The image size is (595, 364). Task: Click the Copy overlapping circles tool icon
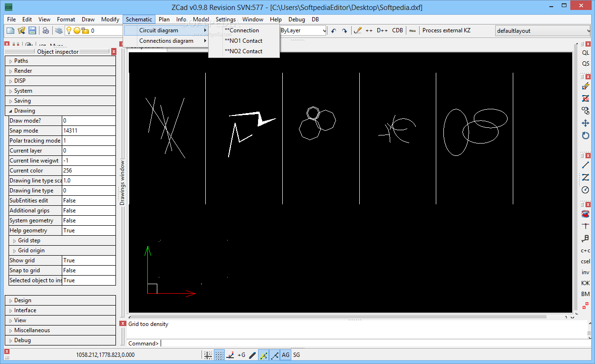click(585, 111)
